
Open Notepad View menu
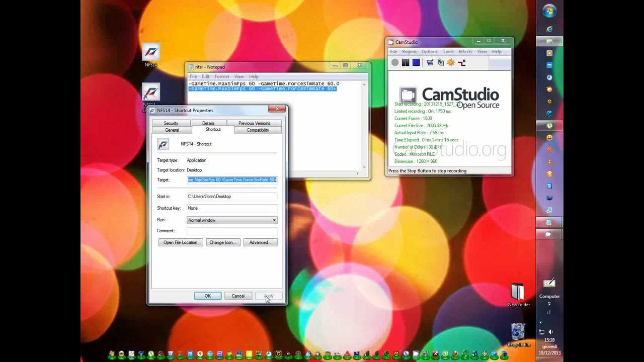[x=239, y=76]
